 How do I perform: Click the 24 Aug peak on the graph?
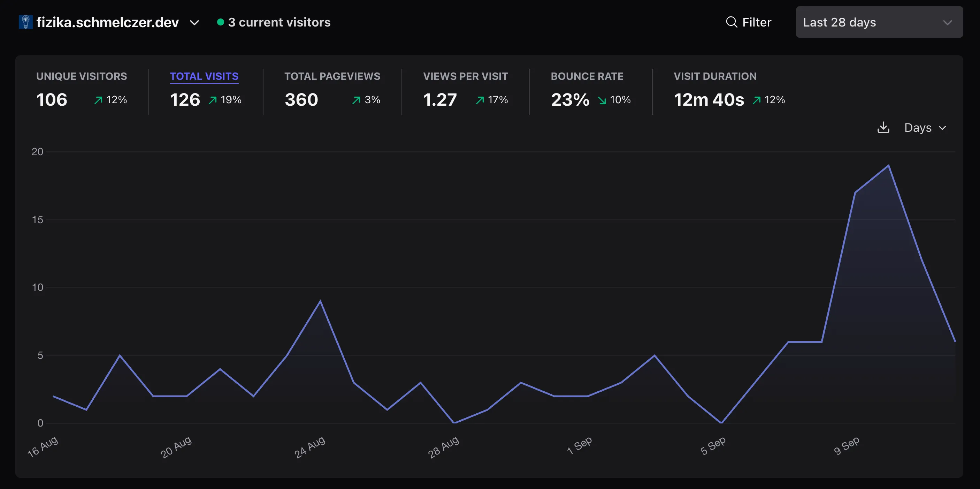320,301
